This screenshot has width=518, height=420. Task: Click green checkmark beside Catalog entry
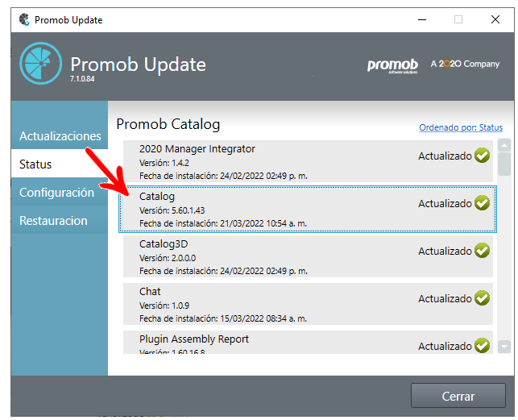pos(482,202)
